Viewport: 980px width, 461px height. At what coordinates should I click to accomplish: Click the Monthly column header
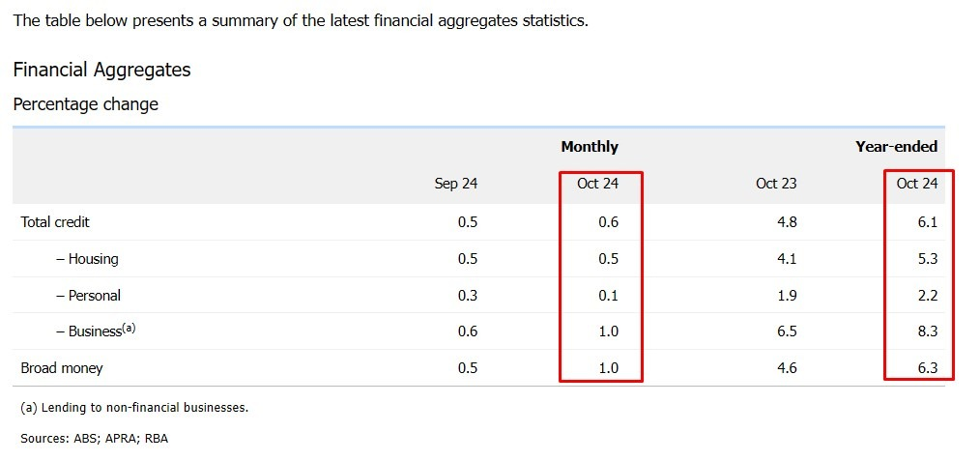[x=590, y=147]
